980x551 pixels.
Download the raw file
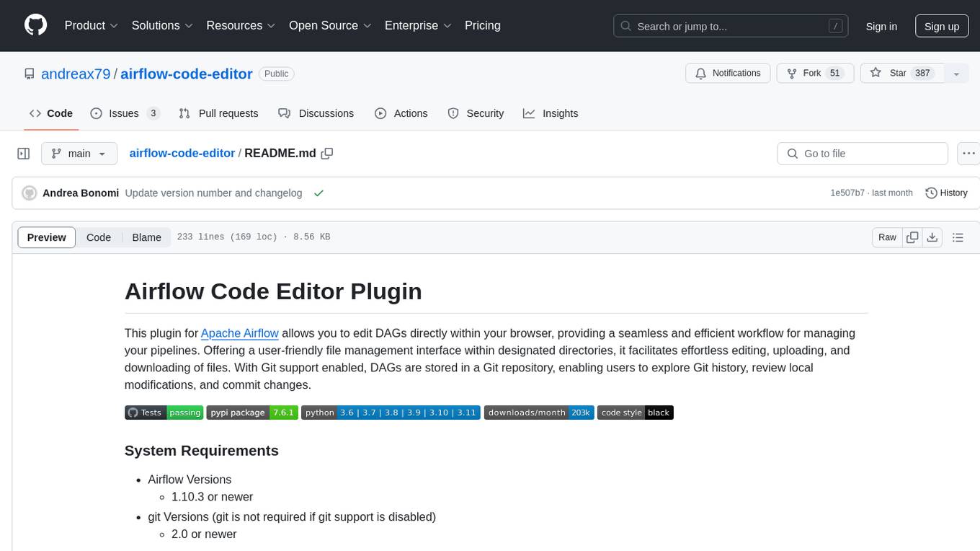click(x=932, y=237)
